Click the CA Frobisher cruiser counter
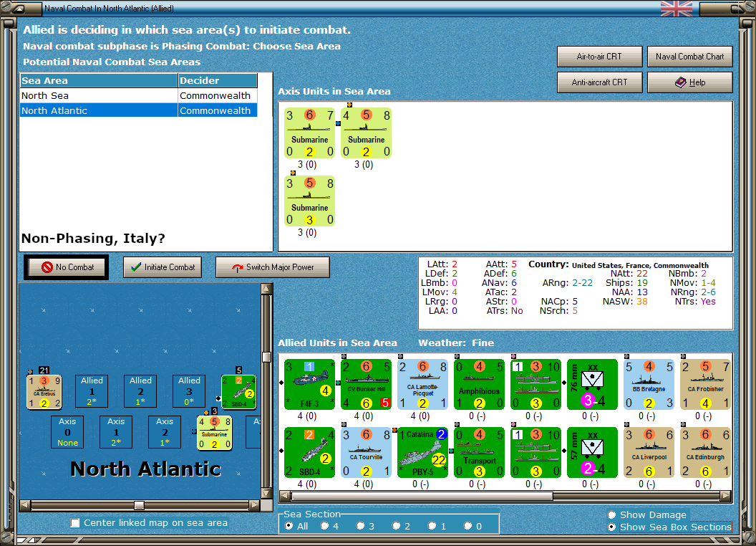Viewport: 756px width, 546px height. pyautogui.click(x=705, y=384)
